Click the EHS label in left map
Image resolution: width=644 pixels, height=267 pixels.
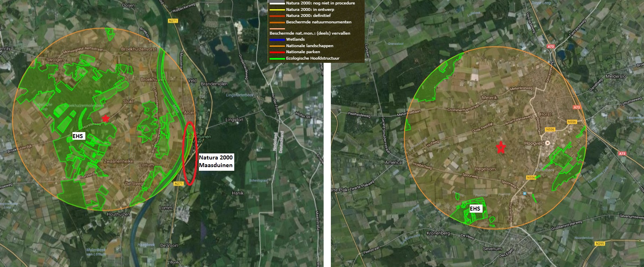78,136
